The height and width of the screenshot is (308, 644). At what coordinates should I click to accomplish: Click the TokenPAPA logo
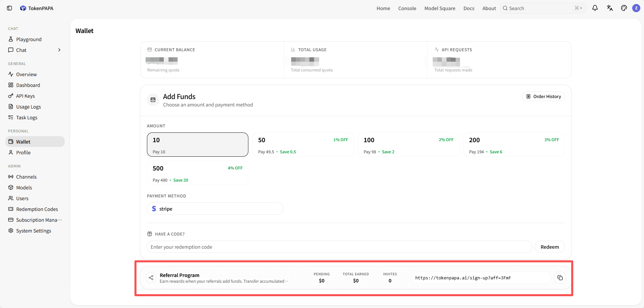[x=37, y=8]
